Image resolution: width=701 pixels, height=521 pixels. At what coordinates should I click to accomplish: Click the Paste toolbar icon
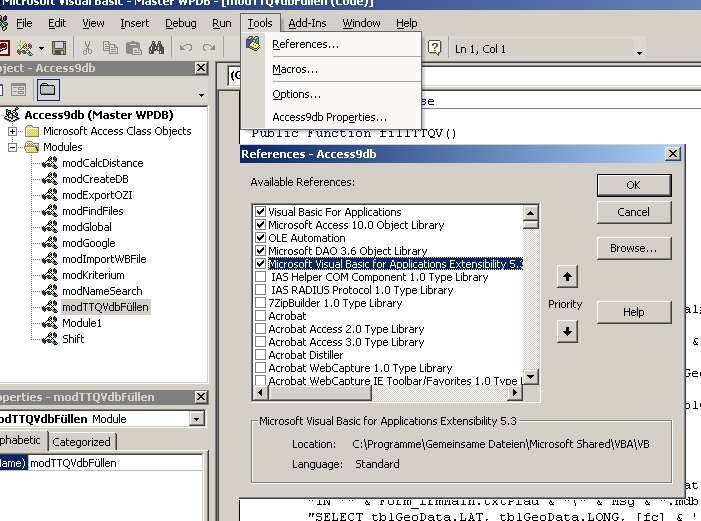(134, 48)
